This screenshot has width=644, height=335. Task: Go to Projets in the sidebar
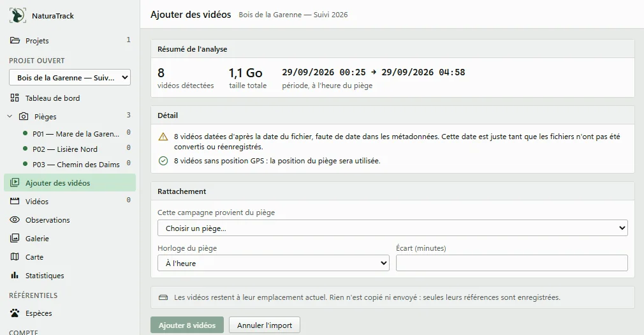(70, 40)
